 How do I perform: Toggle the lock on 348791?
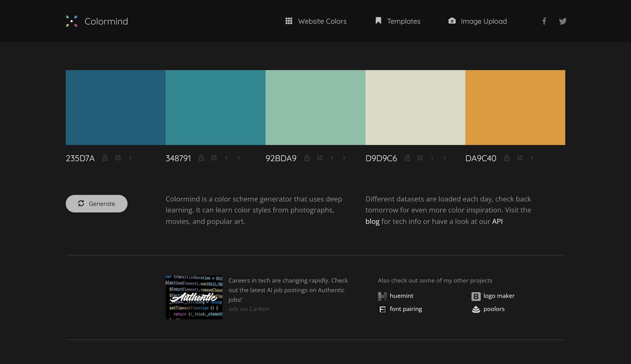[201, 158]
